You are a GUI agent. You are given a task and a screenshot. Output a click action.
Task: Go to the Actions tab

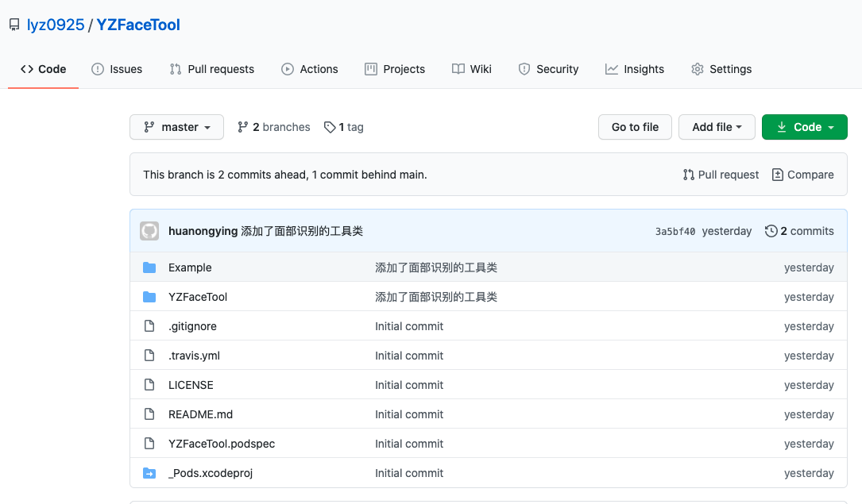tap(310, 69)
